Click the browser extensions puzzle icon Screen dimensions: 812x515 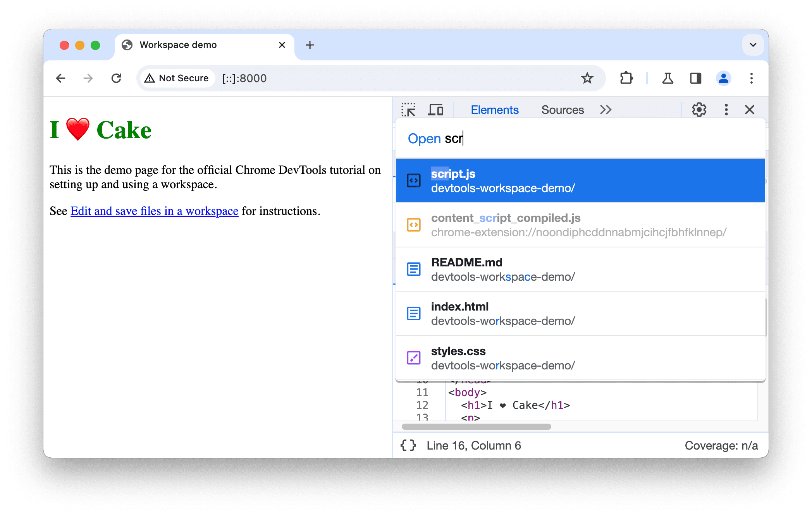tap(625, 77)
